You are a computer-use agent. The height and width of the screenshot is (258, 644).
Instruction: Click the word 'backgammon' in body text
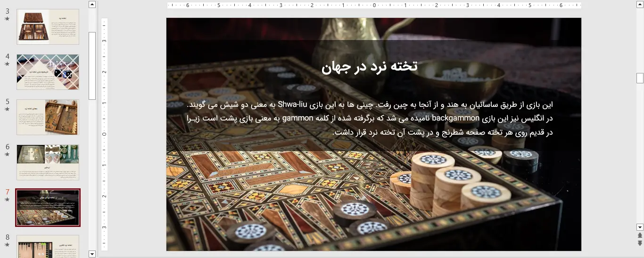pos(456,118)
